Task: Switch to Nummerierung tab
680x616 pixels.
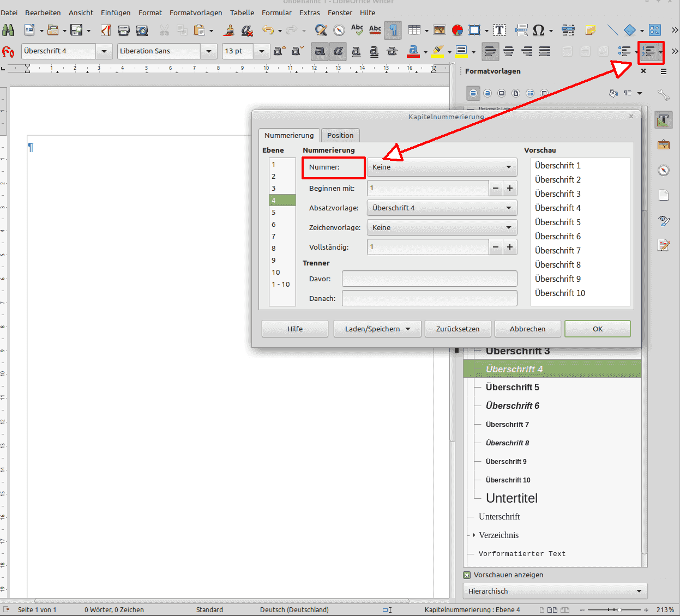Action: tap(289, 135)
